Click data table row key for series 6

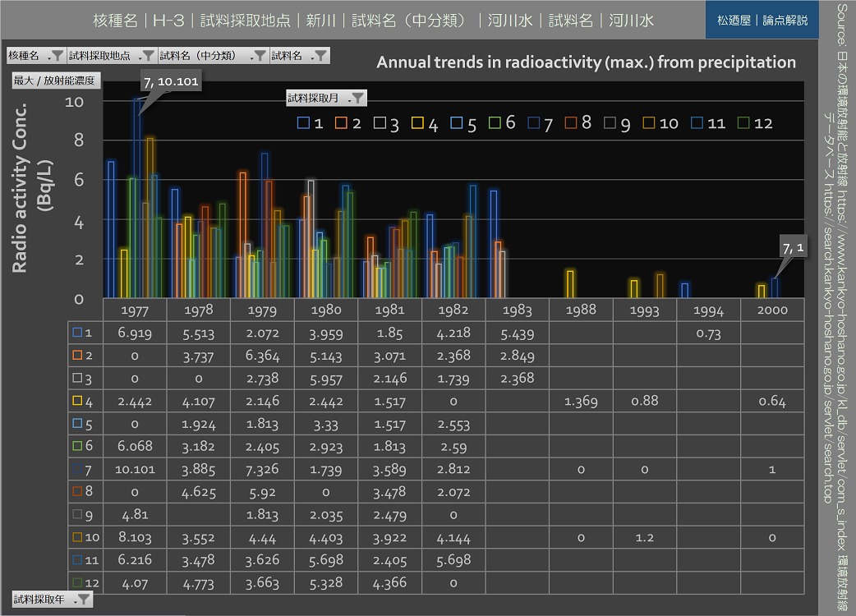tap(82, 446)
